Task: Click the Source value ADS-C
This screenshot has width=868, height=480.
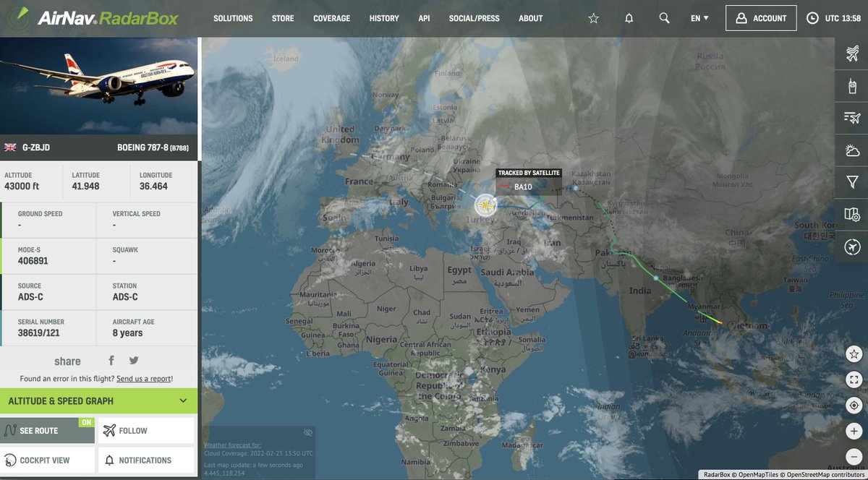Action: (x=30, y=297)
